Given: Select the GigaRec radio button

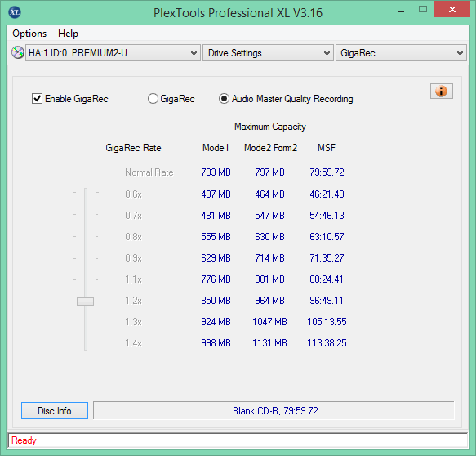Looking at the screenshot, I should (x=153, y=99).
